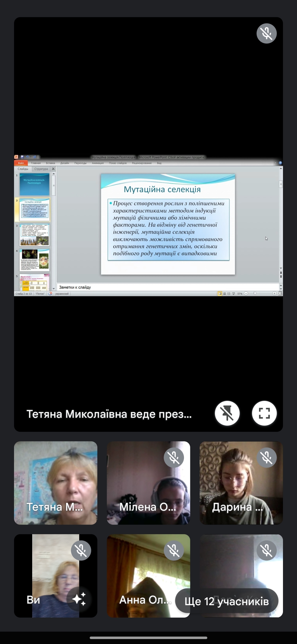Click the 57% zoom level indicator
Screen dimensions: 297x644
tap(240, 294)
